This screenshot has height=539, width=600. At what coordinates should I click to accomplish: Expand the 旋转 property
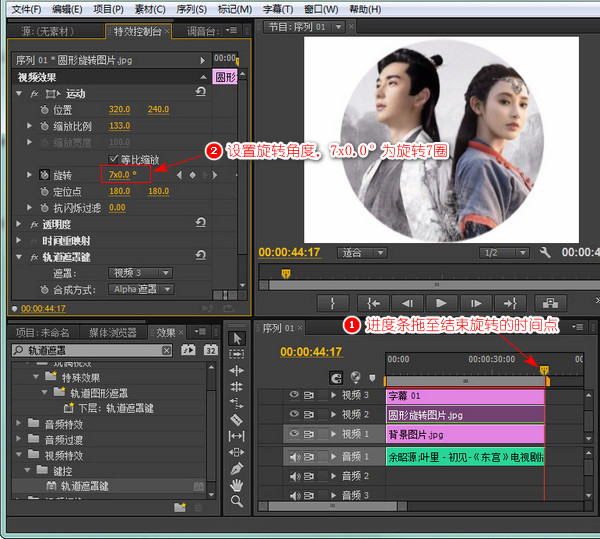coord(29,175)
